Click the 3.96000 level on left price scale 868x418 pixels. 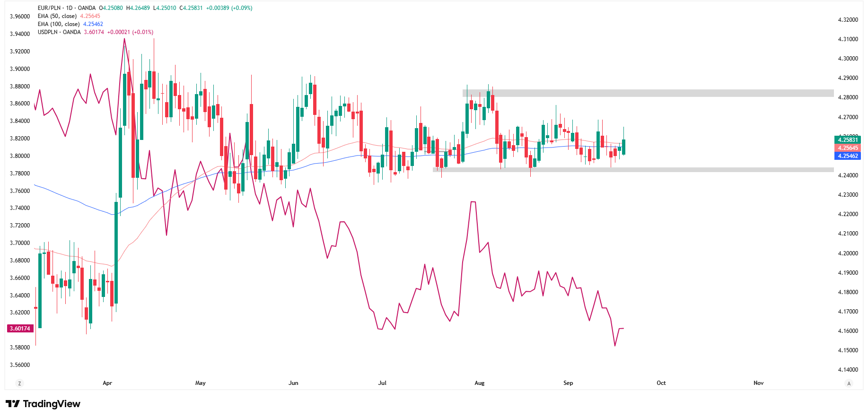click(20, 17)
